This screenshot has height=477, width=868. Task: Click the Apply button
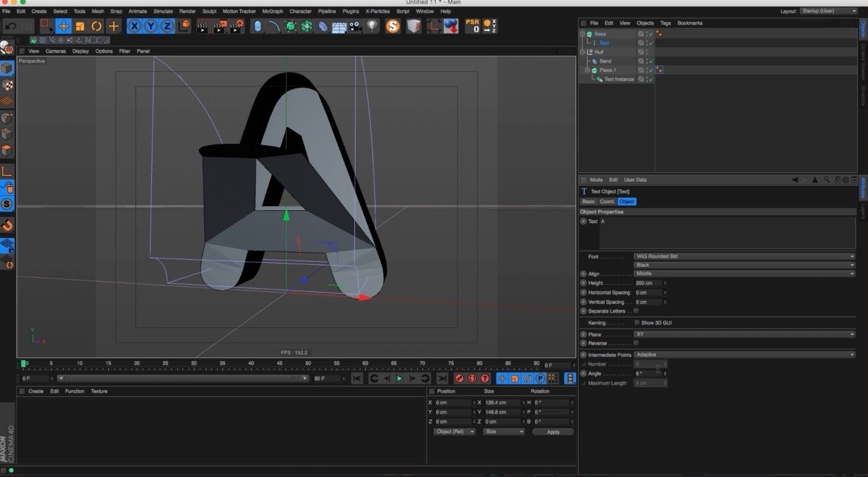click(553, 432)
